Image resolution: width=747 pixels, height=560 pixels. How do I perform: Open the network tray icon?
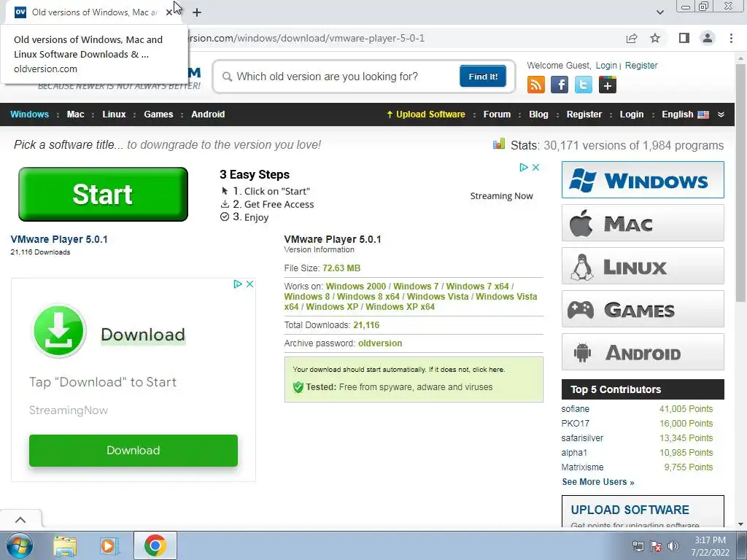point(638,546)
